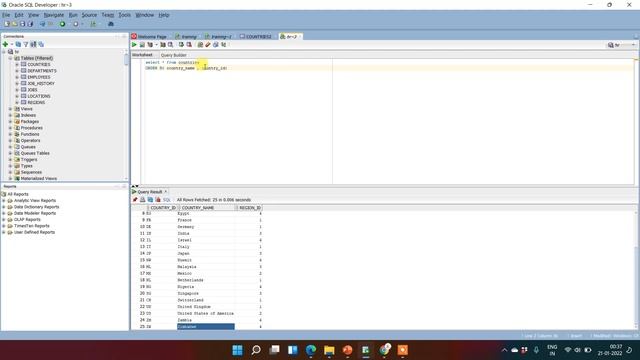The image size is (640, 360).
Task: Open the connection selector dropdown at worksheet right
Action: (x=622, y=45)
